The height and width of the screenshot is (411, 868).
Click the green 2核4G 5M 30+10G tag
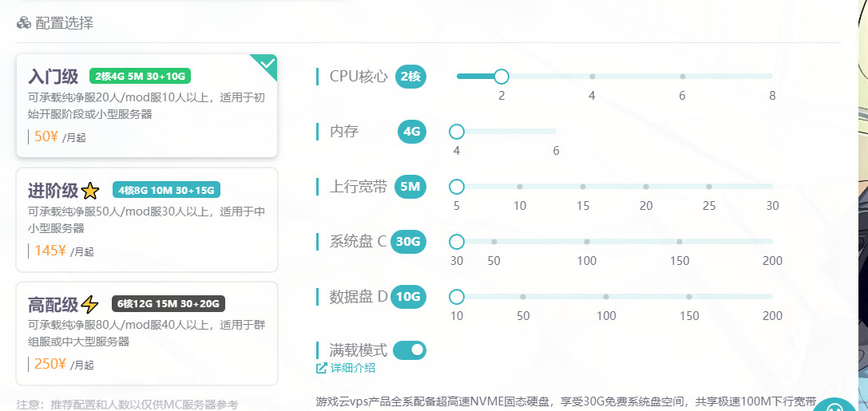pyautogui.click(x=140, y=76)
